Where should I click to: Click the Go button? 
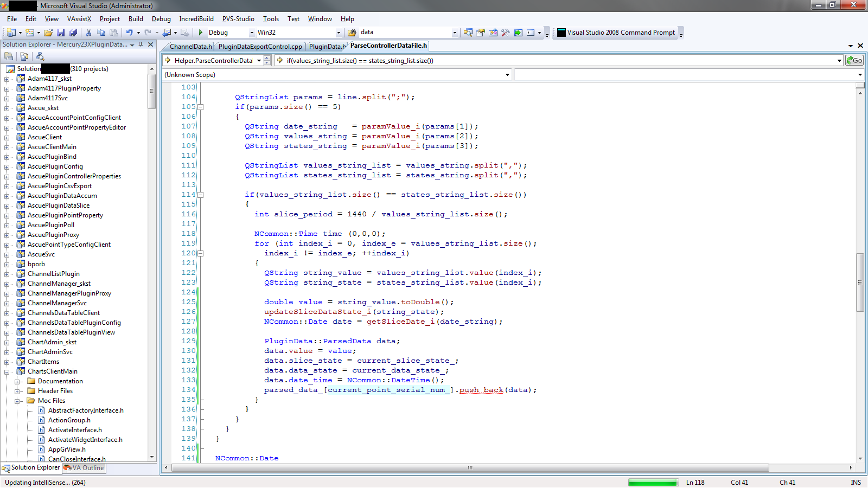[854, 60]
